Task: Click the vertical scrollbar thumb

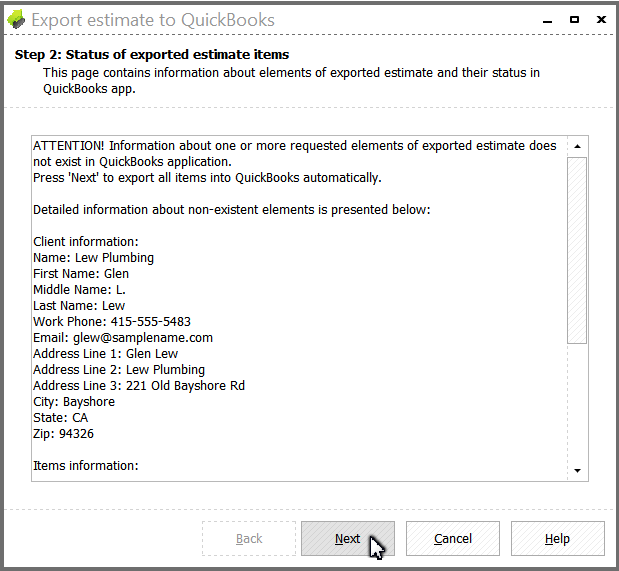Action: [577, 250]
